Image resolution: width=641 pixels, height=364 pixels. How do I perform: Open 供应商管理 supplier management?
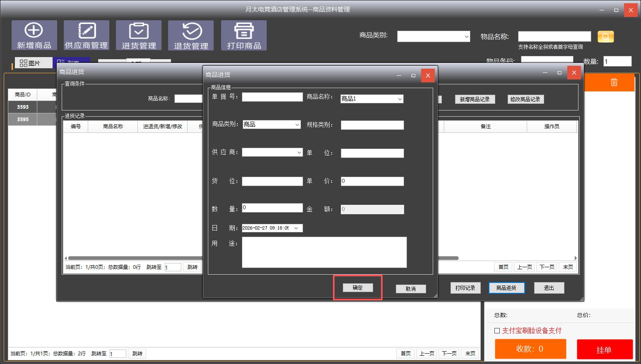click(x=86, y=36)
